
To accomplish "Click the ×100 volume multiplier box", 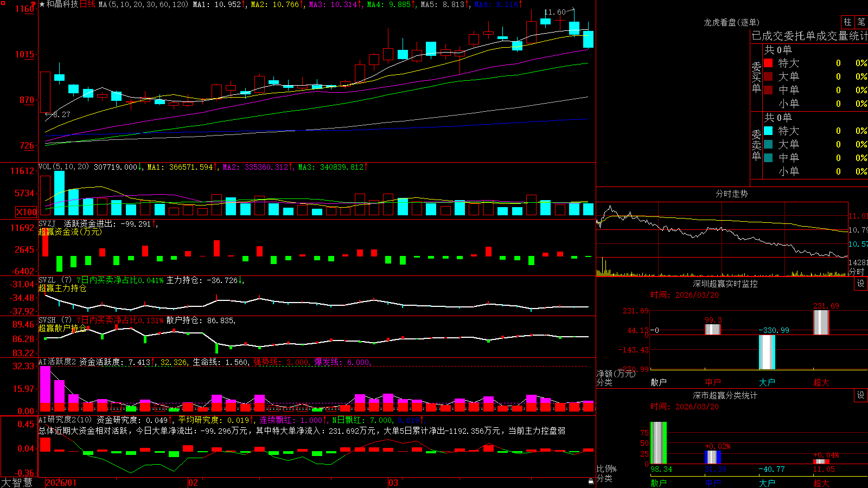I will point(27,212).
